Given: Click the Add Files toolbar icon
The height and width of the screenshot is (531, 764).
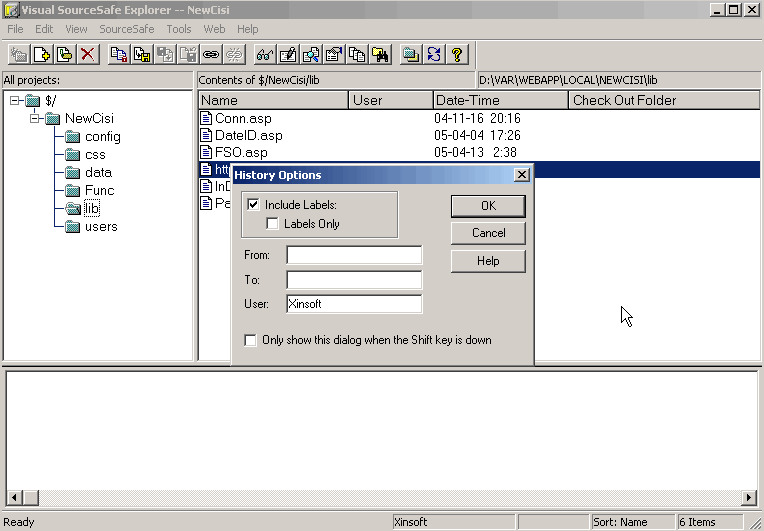Looking at the screenshot, I should (x=42, y=54).
